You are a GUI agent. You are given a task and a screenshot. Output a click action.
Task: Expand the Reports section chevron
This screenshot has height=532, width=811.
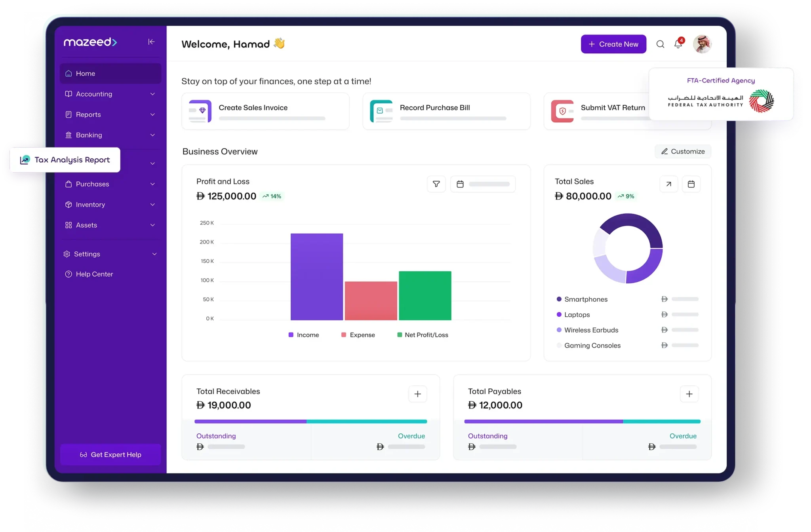[x=152, y=114]
